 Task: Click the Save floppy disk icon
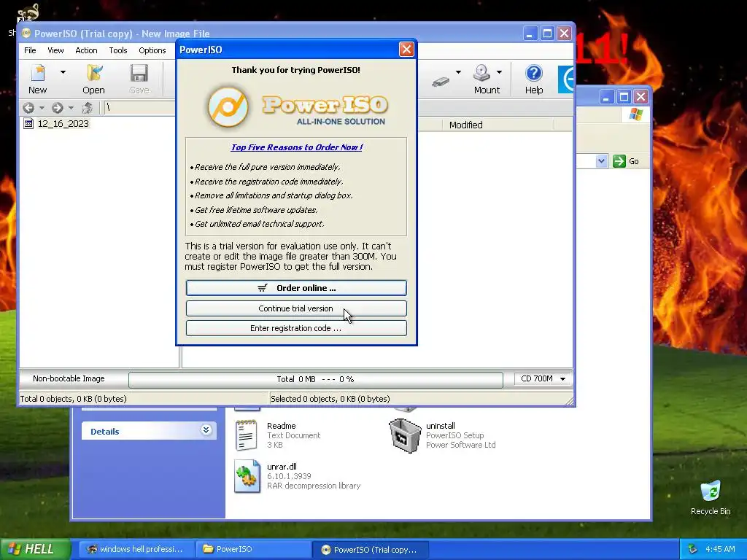click(139, 74)
